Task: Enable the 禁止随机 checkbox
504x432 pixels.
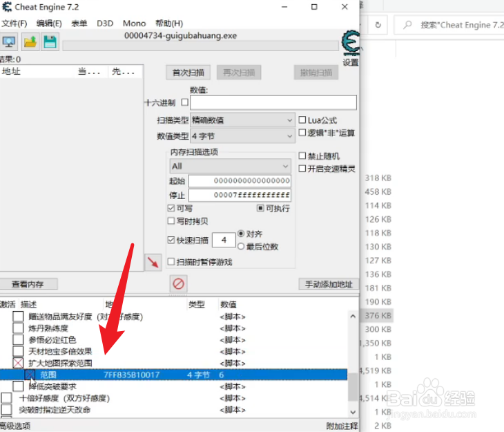Action: click(302, 156)
